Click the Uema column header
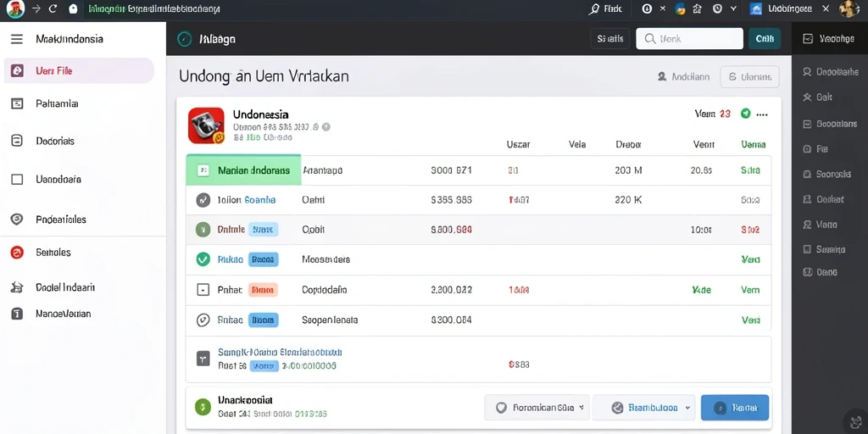 [x=754, y=144]
